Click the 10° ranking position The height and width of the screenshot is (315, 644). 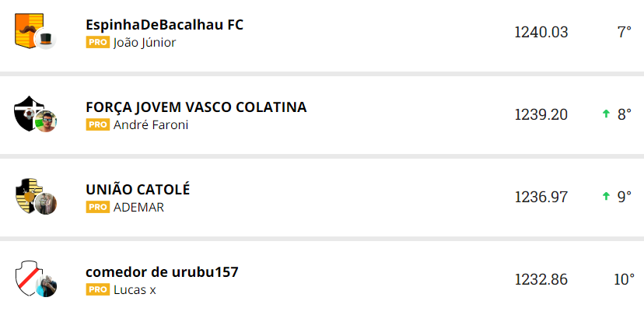pyautogui.click(x=624, y=280)
